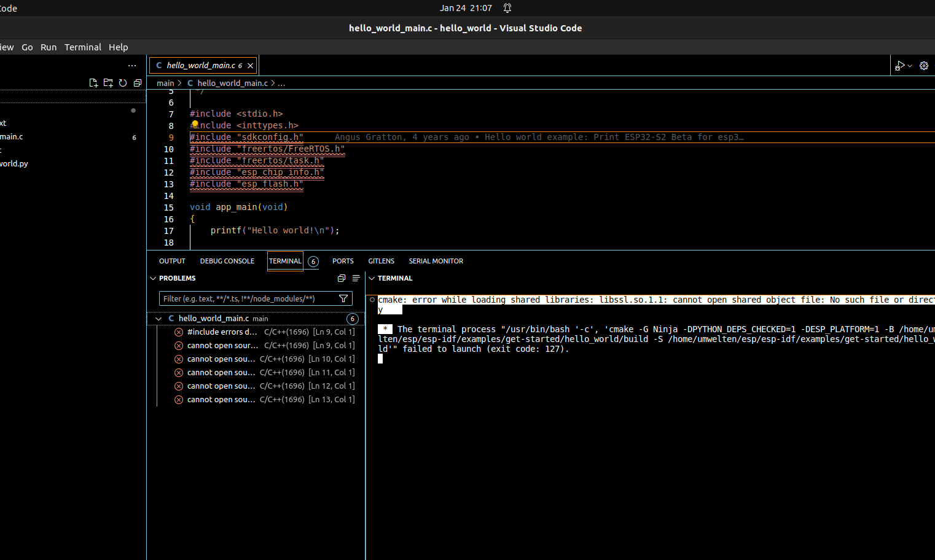Open more editor actions via ellipsis
Screen dimensions: 935x560
[x=132, y=65]
